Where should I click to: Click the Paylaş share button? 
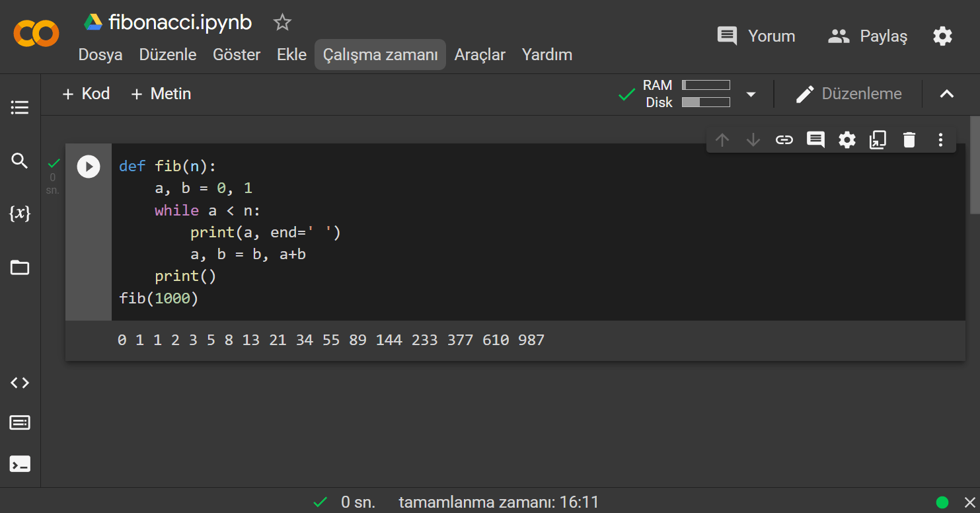click(x=868, y=36)
